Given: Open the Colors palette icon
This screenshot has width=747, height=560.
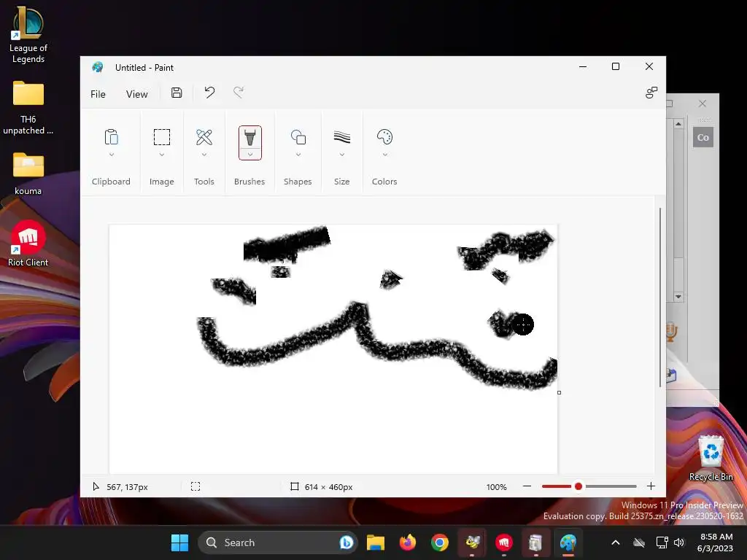Looking at the screenshot, I should (384, 137).
